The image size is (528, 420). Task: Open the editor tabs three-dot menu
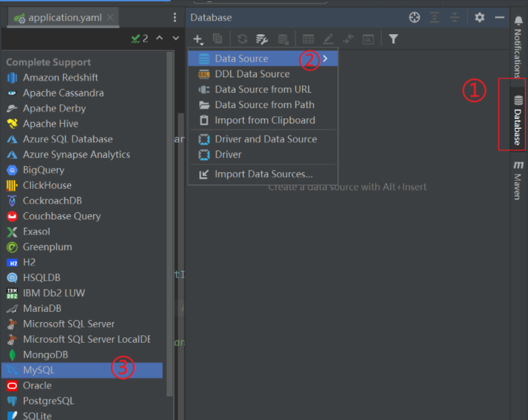click(x=175, y=18)
